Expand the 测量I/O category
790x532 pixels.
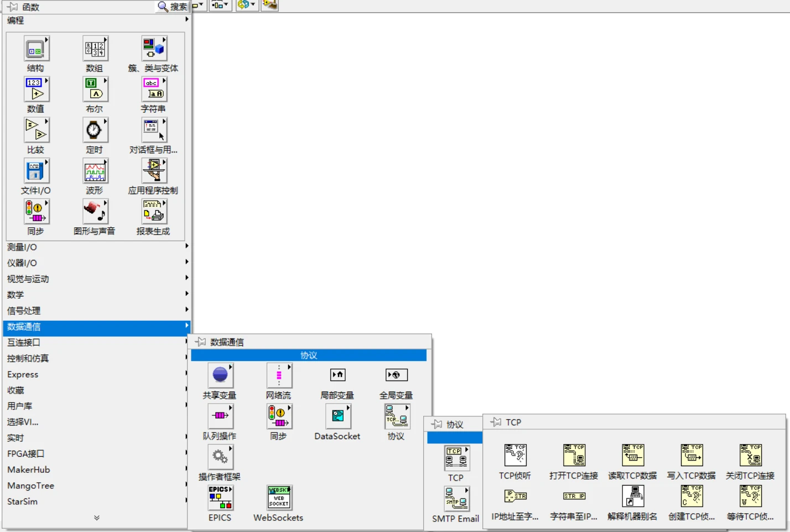tap(96, 247)
